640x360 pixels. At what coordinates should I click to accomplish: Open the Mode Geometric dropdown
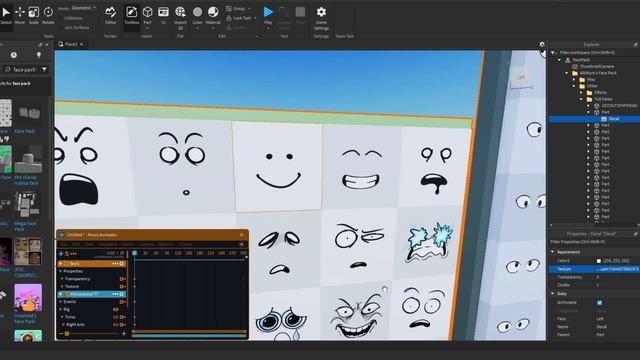pyautogui.click(x=83, y=8)
